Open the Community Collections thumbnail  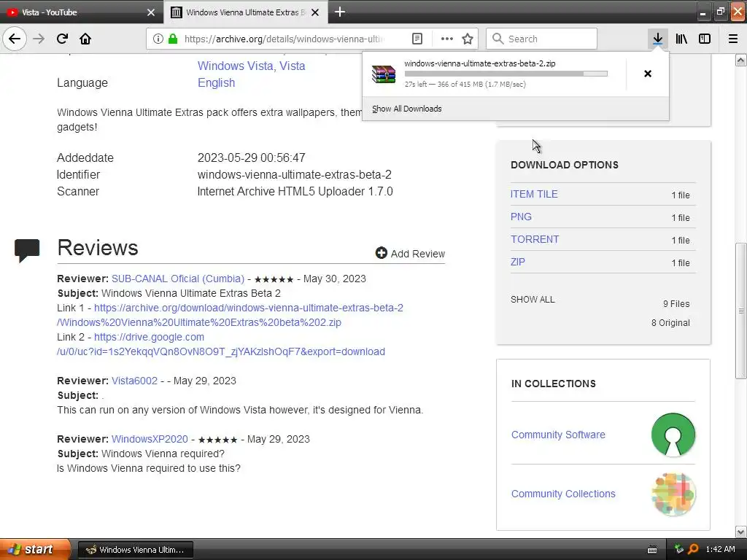click(x=673, y=494)
